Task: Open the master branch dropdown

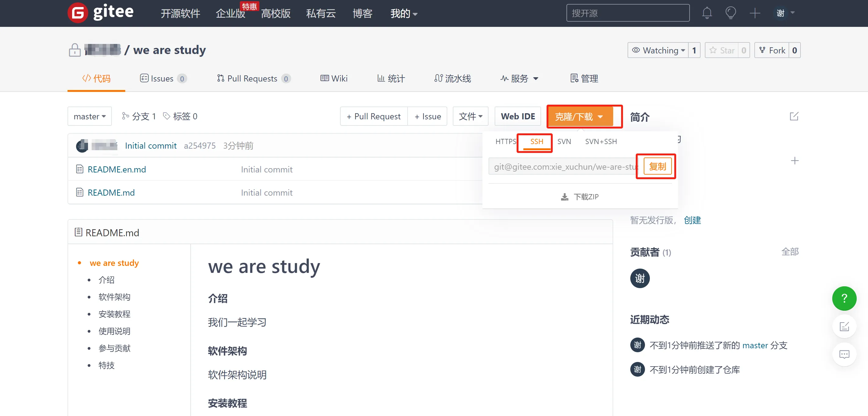Action: [89, 117]
